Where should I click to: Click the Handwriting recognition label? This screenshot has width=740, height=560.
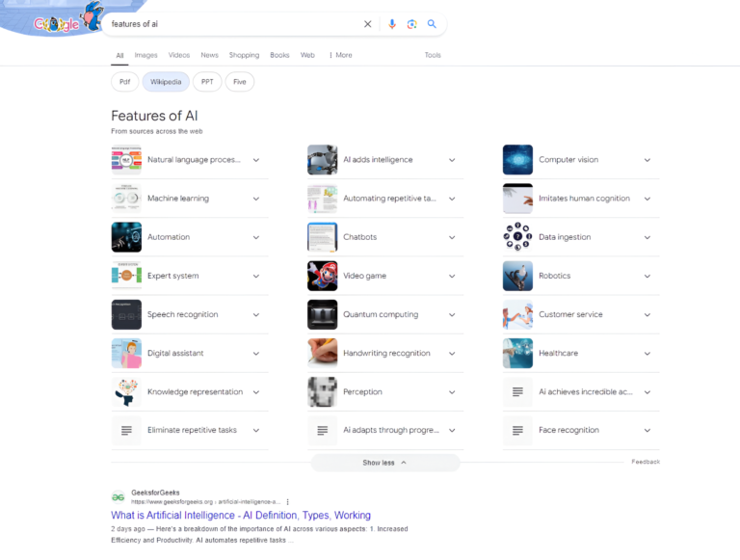[386, 353]
